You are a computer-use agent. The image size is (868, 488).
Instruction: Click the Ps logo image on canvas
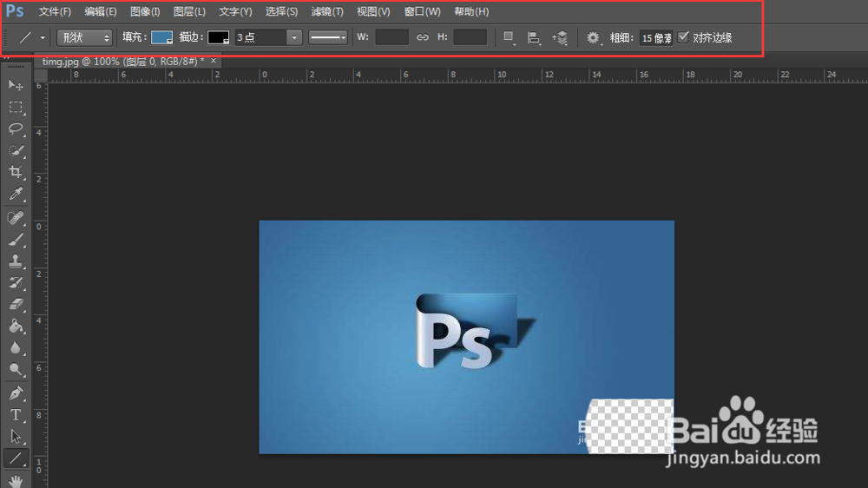point(475,331)
